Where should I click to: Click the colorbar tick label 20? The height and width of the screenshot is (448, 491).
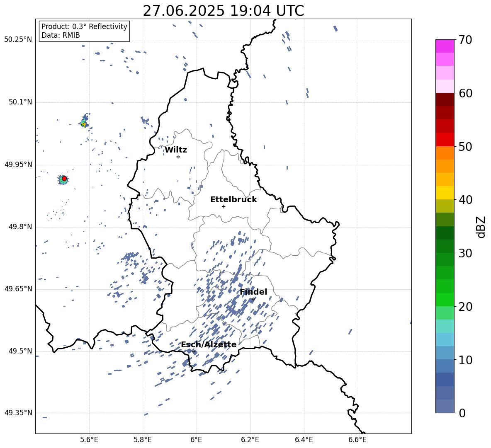[465, 306]
